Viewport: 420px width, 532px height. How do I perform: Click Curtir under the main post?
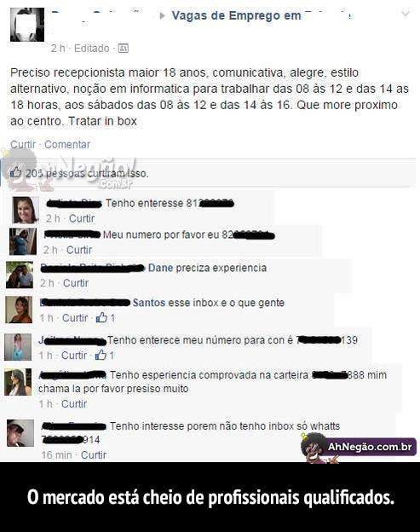pos(23,145)
